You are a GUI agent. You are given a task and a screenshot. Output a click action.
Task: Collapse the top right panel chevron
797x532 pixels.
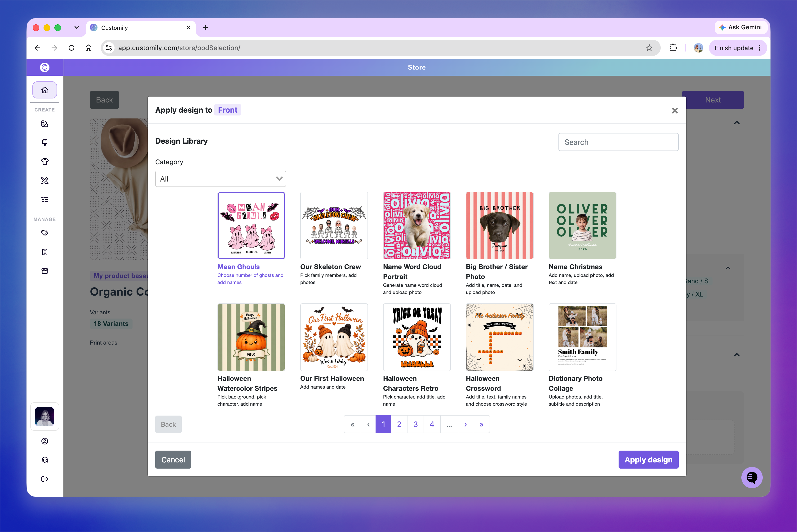click(x=737, y=123)
